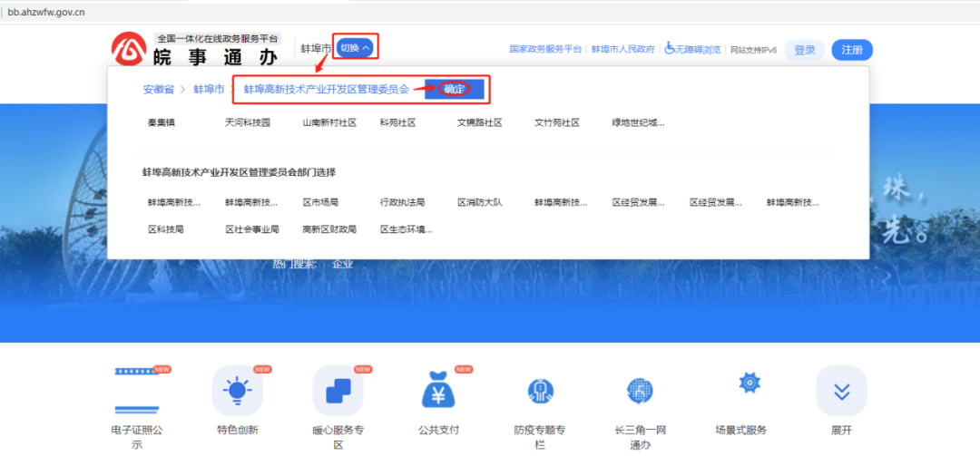
Task: Choose 科苑社区
Action: pos(397,123)
